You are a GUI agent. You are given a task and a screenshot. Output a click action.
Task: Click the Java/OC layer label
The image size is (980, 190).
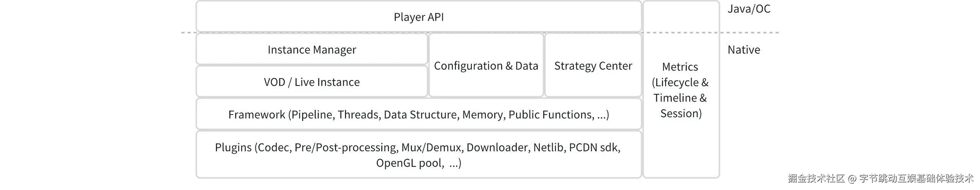pyautogui.click(x=749, y=9)
